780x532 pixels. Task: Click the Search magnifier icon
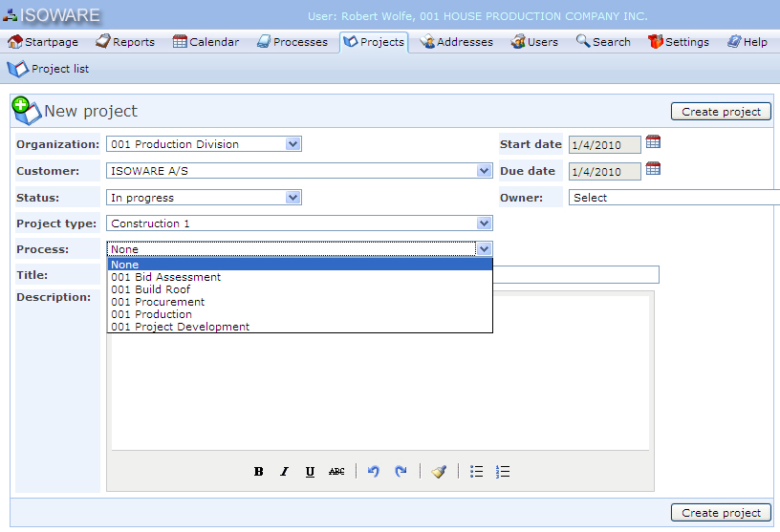(x=583, y=41)
